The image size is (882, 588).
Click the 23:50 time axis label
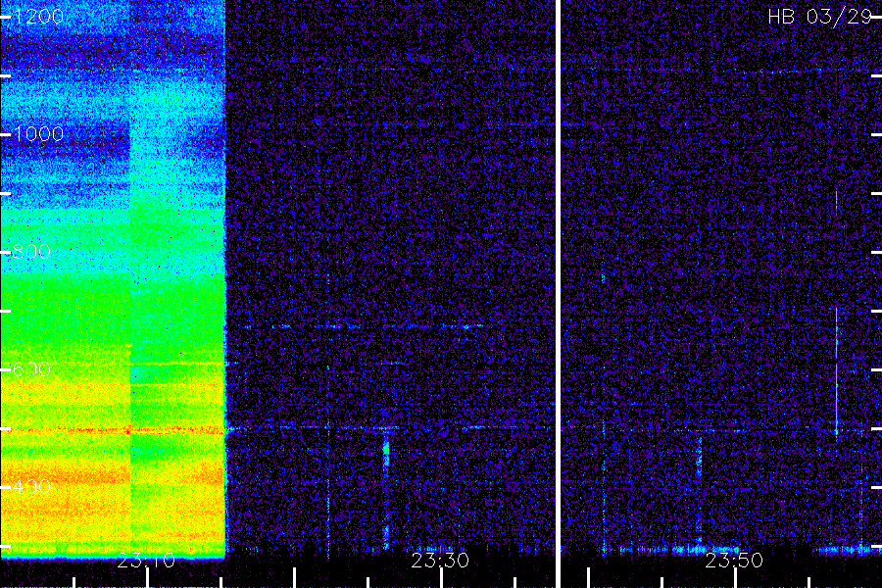pos(734,561)
